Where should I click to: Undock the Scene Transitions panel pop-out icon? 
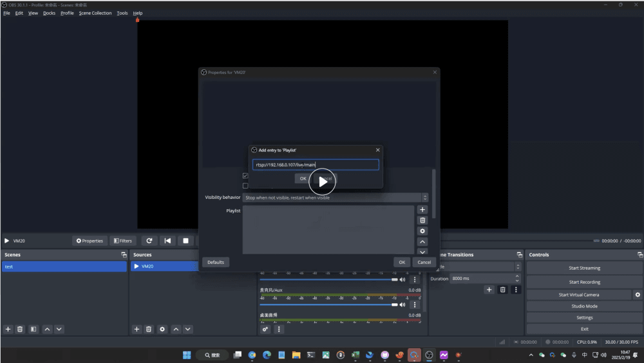tap(520, 255)
